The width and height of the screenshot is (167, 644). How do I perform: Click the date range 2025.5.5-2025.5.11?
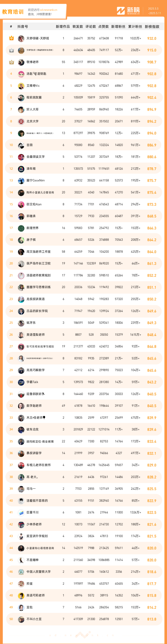point(154,11)
